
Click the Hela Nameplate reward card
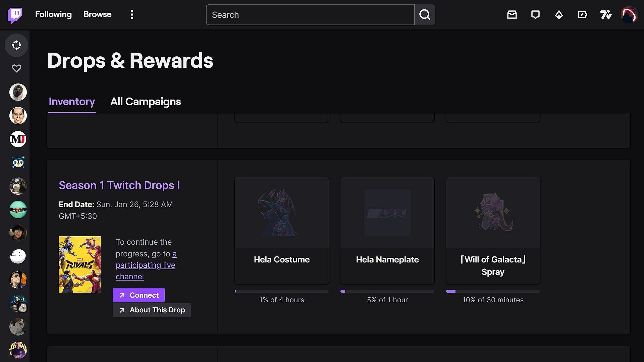tap(387, 230)
